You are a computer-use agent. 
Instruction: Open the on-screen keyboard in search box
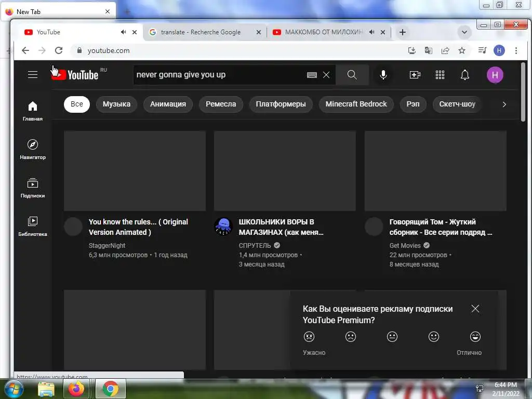(312, 75)
